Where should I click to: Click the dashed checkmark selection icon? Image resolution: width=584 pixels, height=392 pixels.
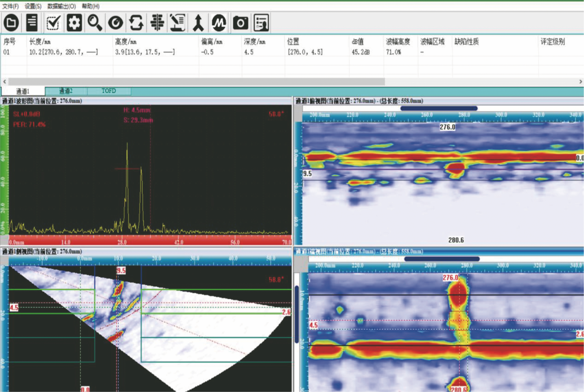coord(53,23)
